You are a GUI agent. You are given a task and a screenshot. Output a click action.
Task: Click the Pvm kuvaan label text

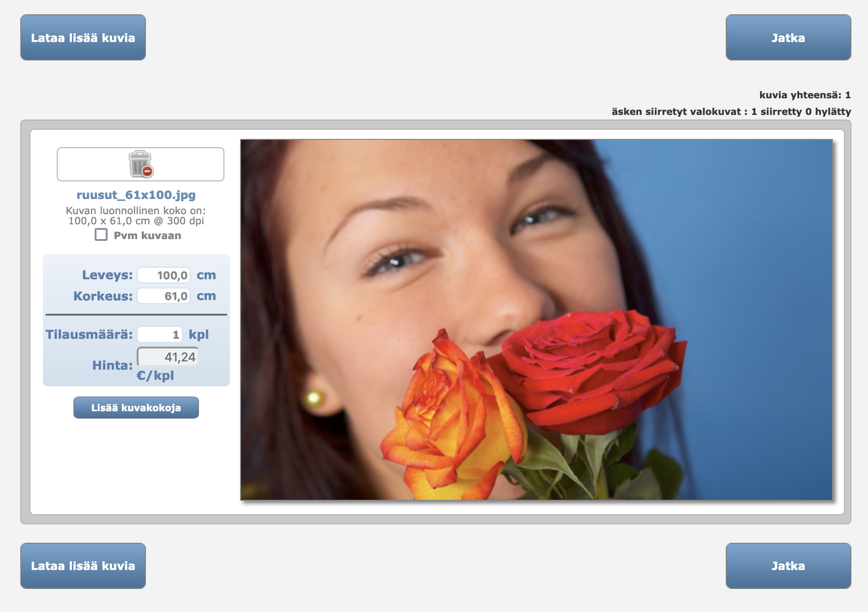point(147,235)
